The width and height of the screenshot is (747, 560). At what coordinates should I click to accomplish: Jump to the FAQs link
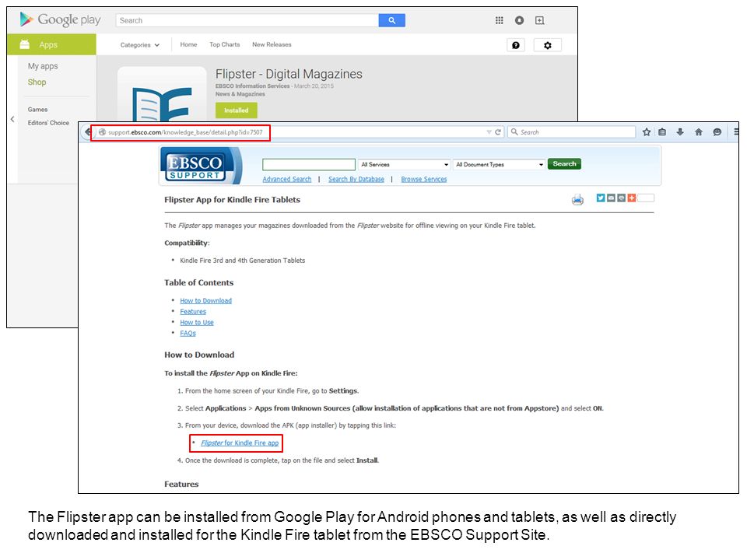coord(188,334)
